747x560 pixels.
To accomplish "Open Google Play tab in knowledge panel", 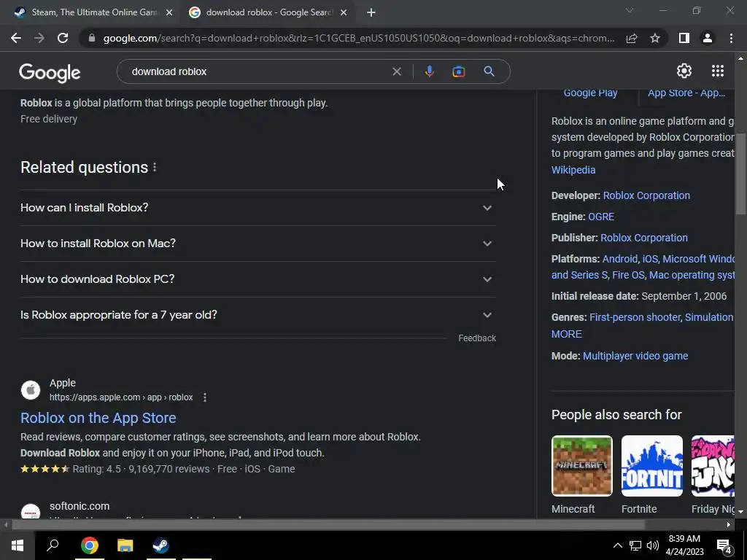I will pyautogui.click(x=590, y=93).
